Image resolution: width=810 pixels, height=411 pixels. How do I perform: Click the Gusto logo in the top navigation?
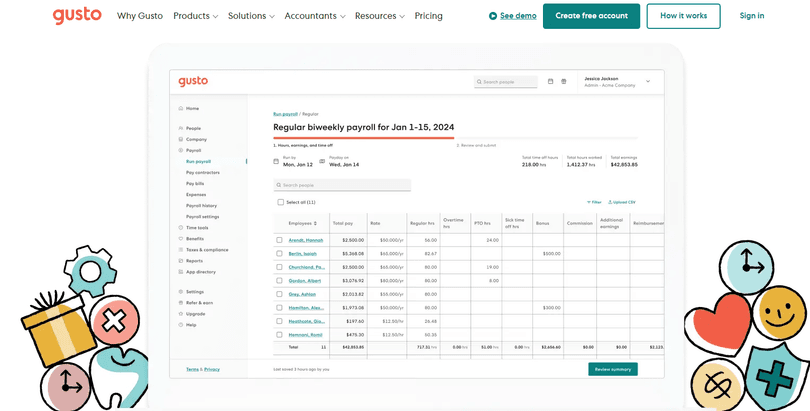[77, 16]
